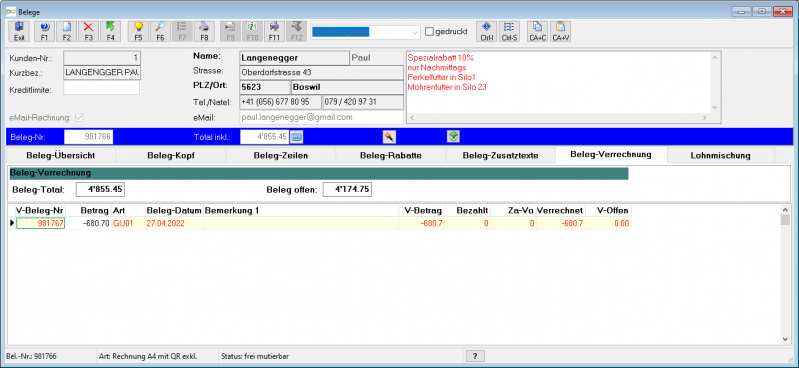Open the Beleg-Zeilen tab
This screenshot has height=368, width=799.
click(280, 155)
